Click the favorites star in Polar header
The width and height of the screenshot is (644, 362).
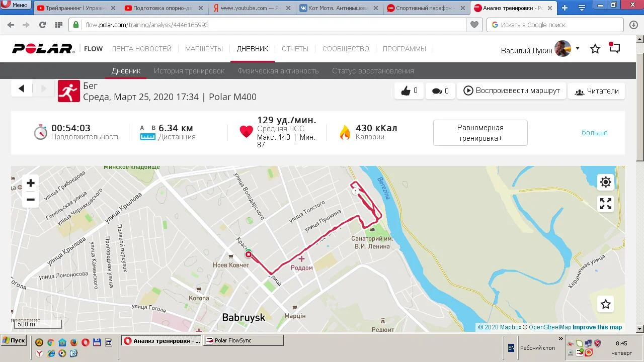(595, 49)
